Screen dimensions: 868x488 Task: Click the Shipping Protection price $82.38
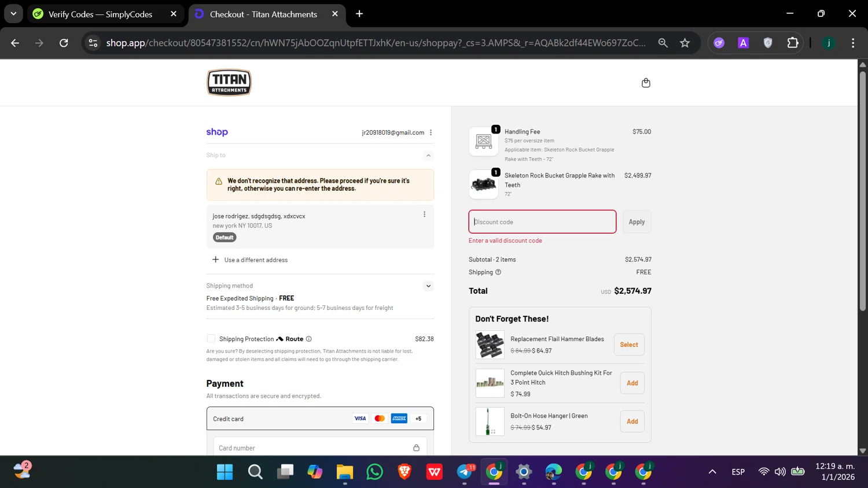click(424, 339)
